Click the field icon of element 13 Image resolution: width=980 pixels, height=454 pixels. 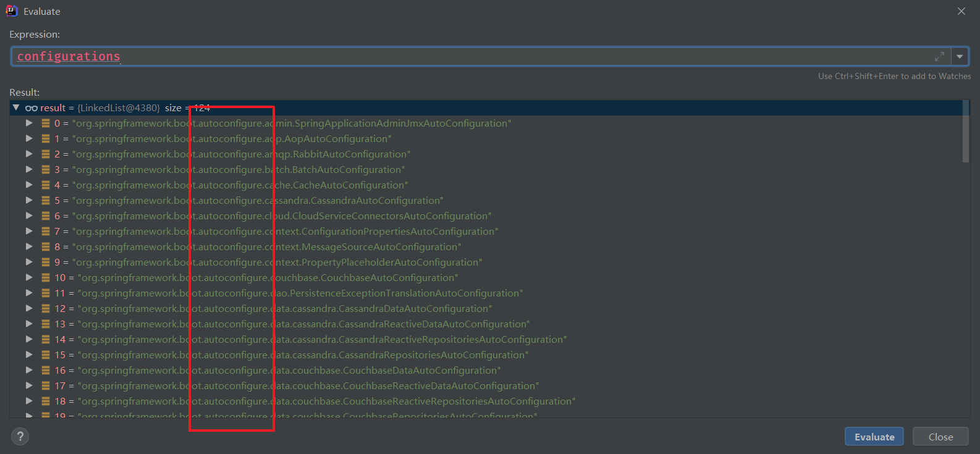tap(46, 324)
